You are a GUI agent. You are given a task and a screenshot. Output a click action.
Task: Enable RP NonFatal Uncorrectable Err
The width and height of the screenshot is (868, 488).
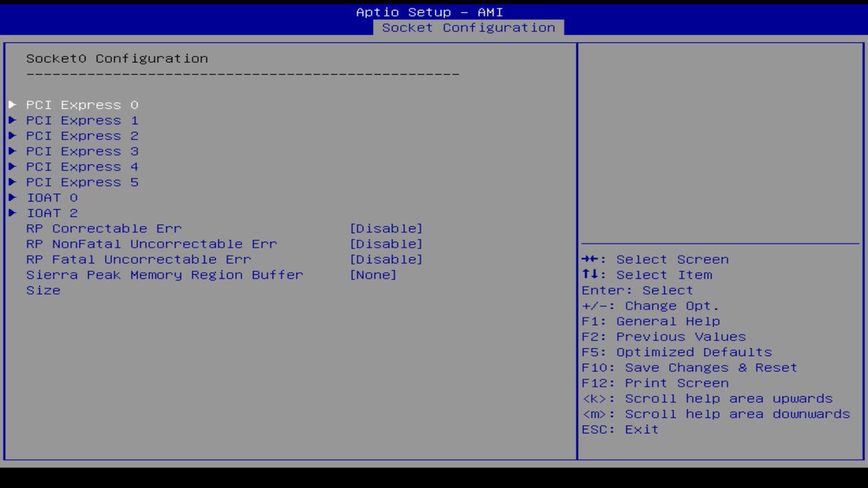tap(387, 243)
